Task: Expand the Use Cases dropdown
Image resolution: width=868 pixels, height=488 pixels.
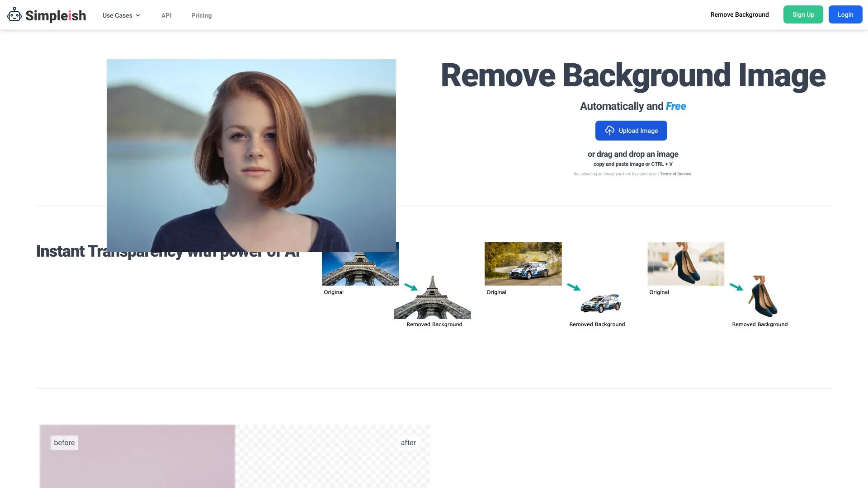Action: pos(117,15)
